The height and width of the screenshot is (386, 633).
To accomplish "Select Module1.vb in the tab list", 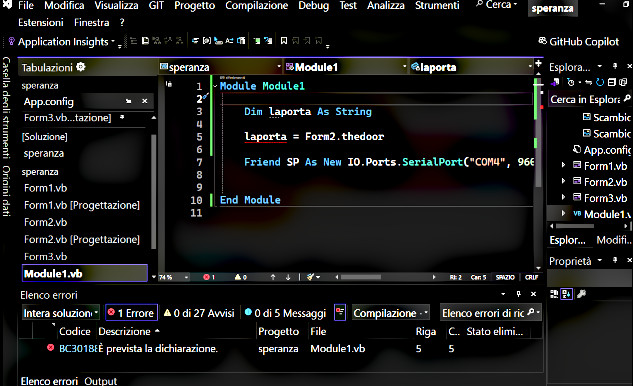I will point(85,273).
